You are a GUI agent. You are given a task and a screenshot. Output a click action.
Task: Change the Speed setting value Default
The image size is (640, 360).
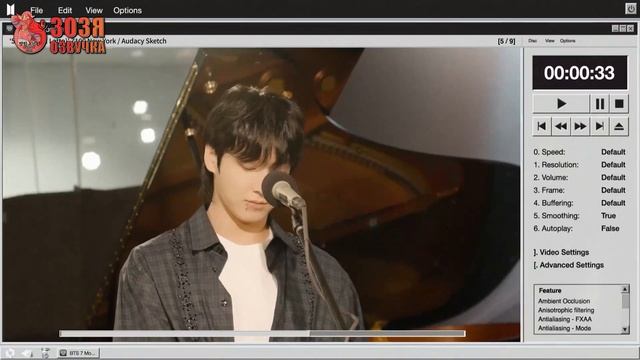pyautogui.click(x=613, y=152)
